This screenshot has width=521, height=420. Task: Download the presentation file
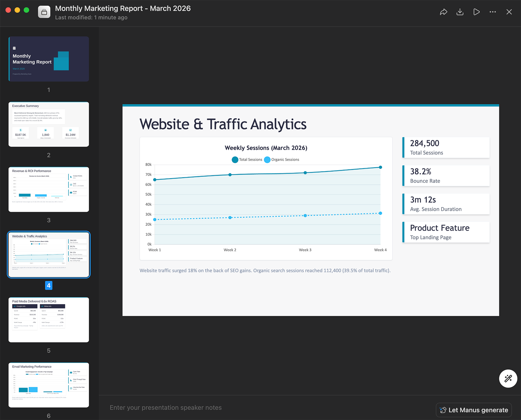point(460,12)
